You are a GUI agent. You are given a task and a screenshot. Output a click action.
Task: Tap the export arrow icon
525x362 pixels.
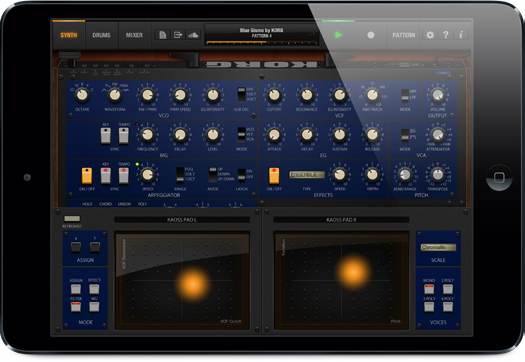pos(178,35)
